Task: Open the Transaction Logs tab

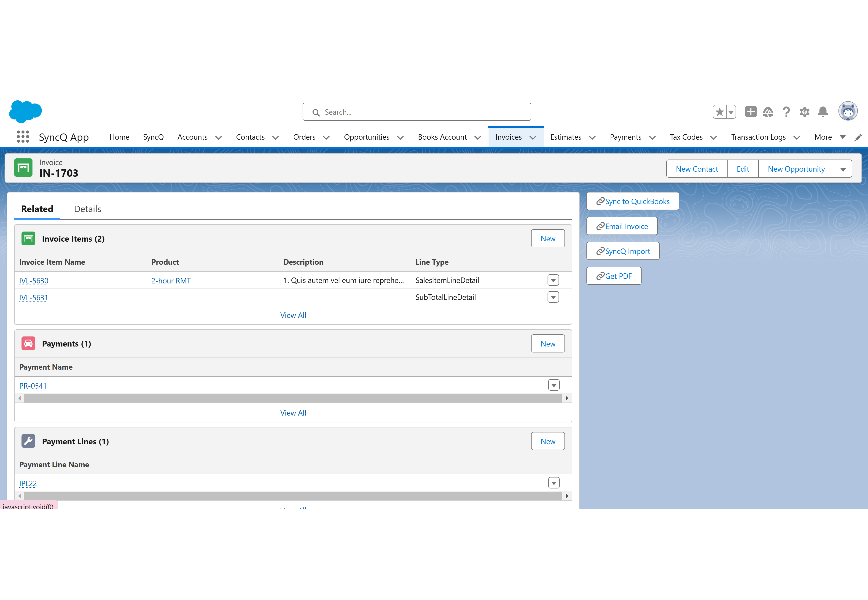Action: tap(758, 137)
